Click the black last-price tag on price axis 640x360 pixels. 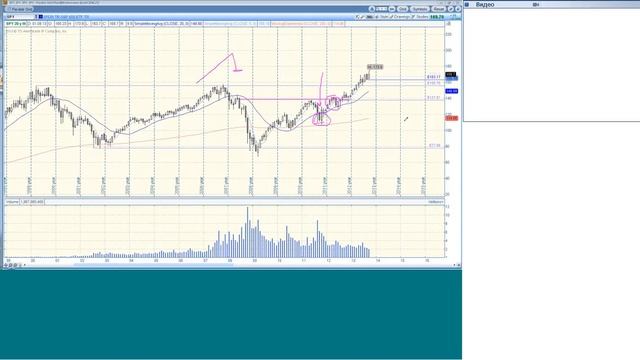[451, 74]
